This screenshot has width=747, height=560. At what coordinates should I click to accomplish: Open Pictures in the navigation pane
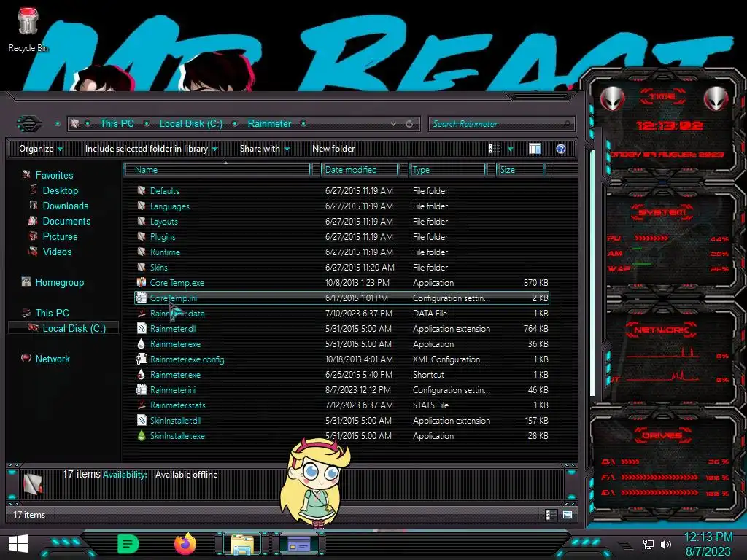pyautogui.click(x=60, y=236)
